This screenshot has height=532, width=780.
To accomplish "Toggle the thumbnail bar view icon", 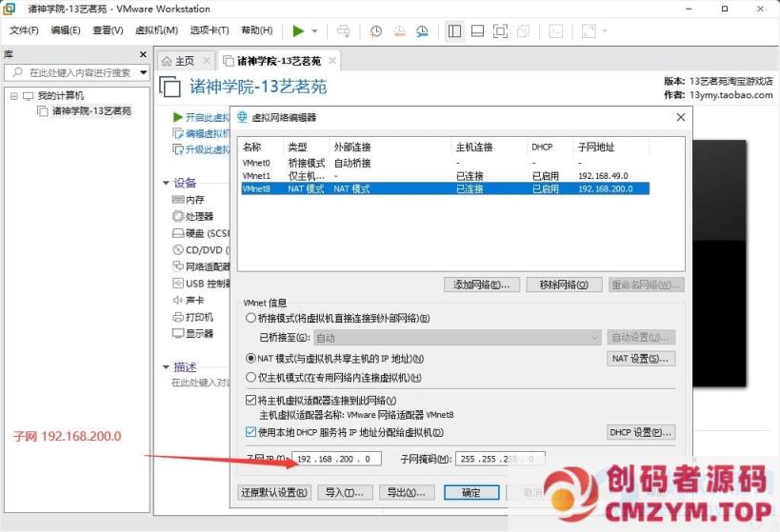I will tap(477, 31).
